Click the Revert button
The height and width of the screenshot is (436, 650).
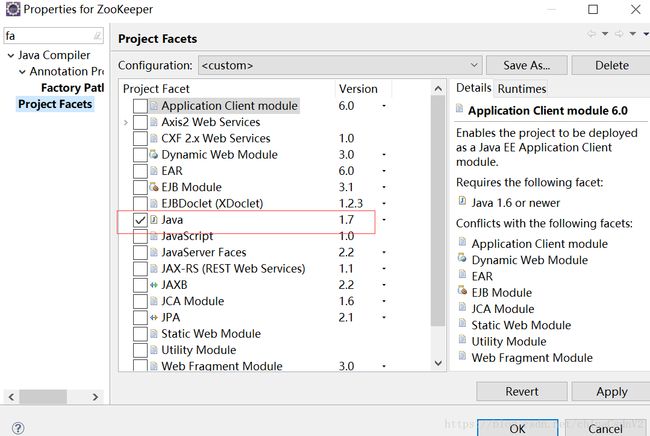(x=521, y=392)
